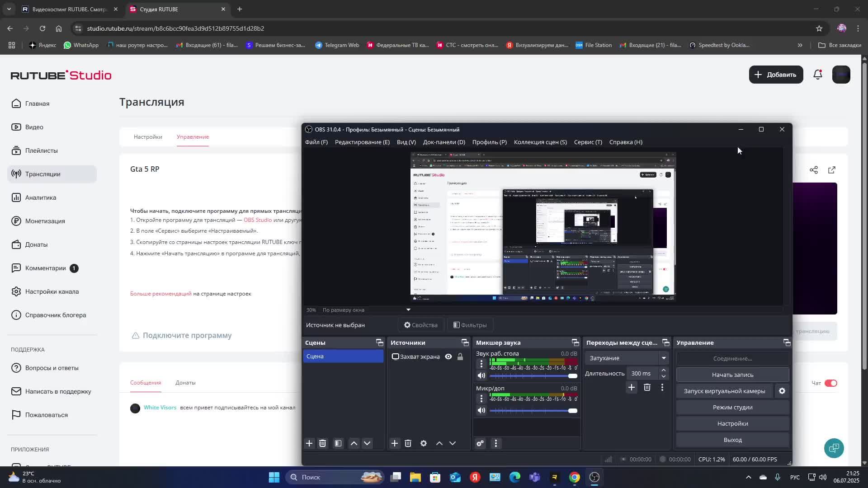Delete selected scene with trash icon

coord(322,443)
